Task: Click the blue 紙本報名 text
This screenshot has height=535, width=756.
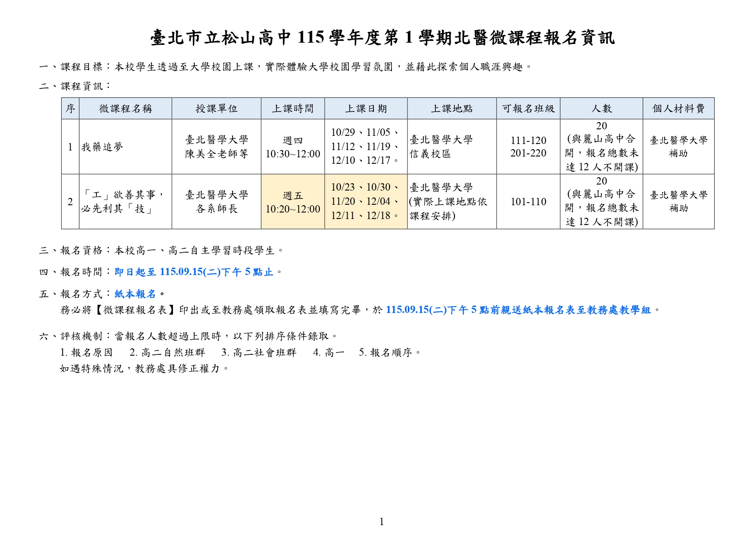Action: (x=135, y=294)
